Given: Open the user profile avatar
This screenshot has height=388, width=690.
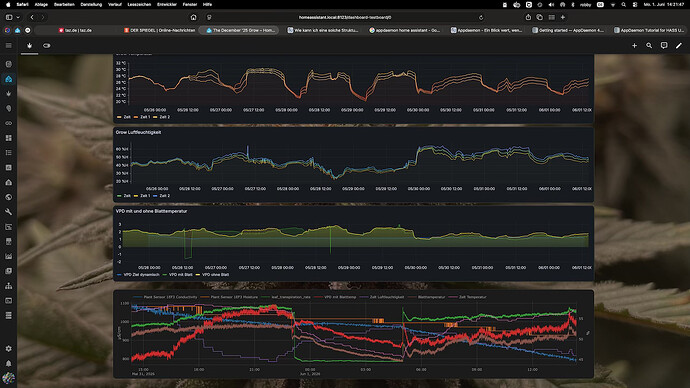Looking at the screenshot, I should pyautogui.click(x=8, y=378).
